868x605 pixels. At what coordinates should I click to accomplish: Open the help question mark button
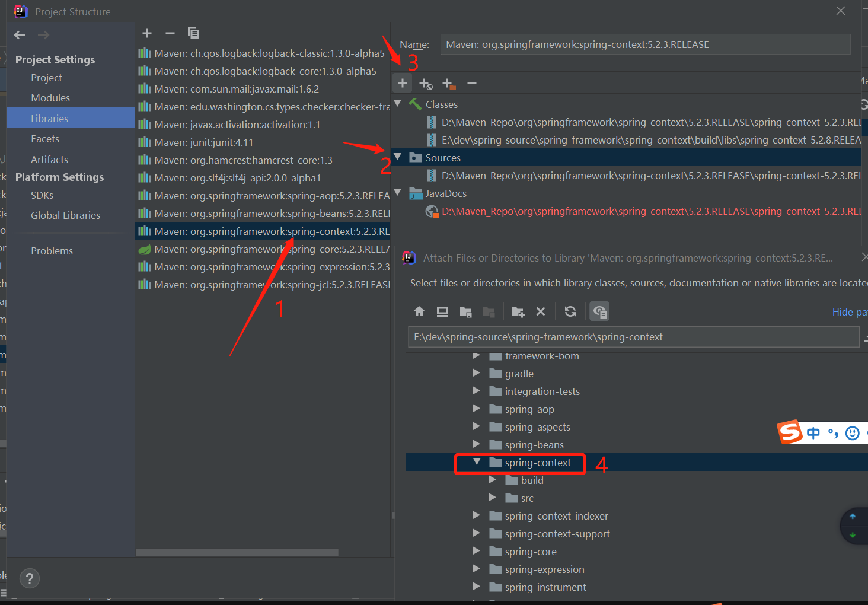30,578
